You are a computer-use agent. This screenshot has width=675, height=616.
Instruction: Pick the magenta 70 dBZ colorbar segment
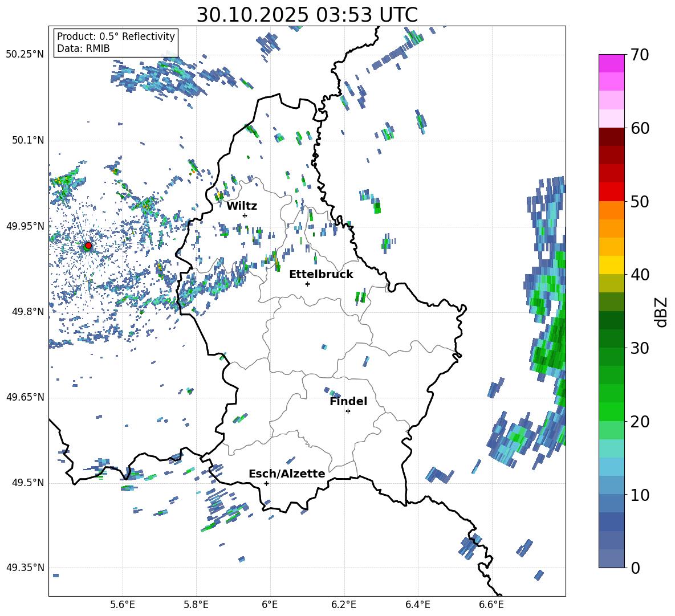pyautogui.click(x=611, y=63)
